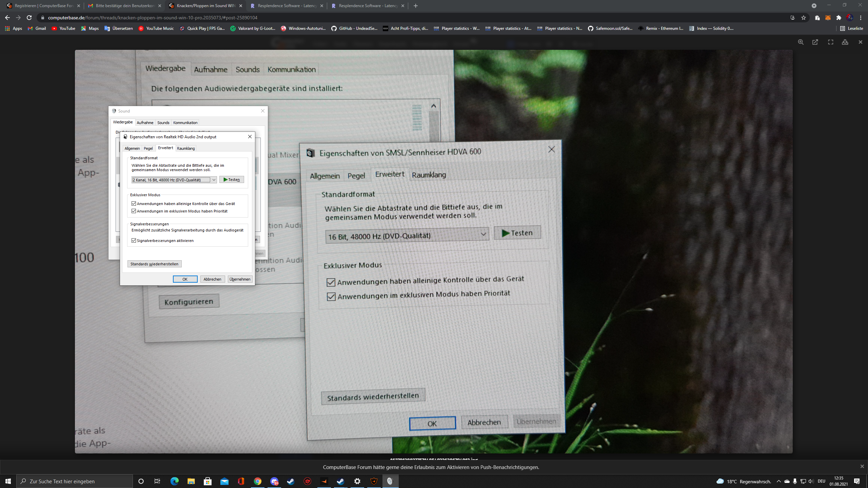Image resolution: width=868 pixels, height=488 pixels.
Task: Toggle fullscreen icon in image viewer
Action: (x=830, y=42)
